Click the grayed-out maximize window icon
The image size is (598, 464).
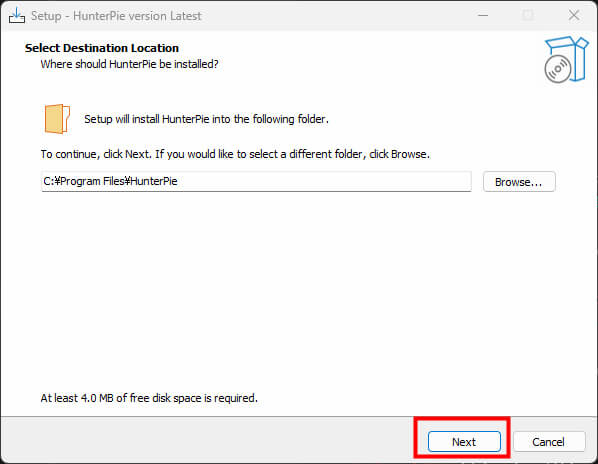[528, 16]
